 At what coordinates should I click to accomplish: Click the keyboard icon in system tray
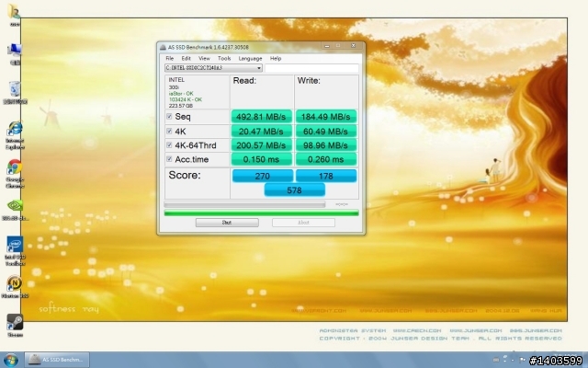pyautogui.click(x=496, y=360)
